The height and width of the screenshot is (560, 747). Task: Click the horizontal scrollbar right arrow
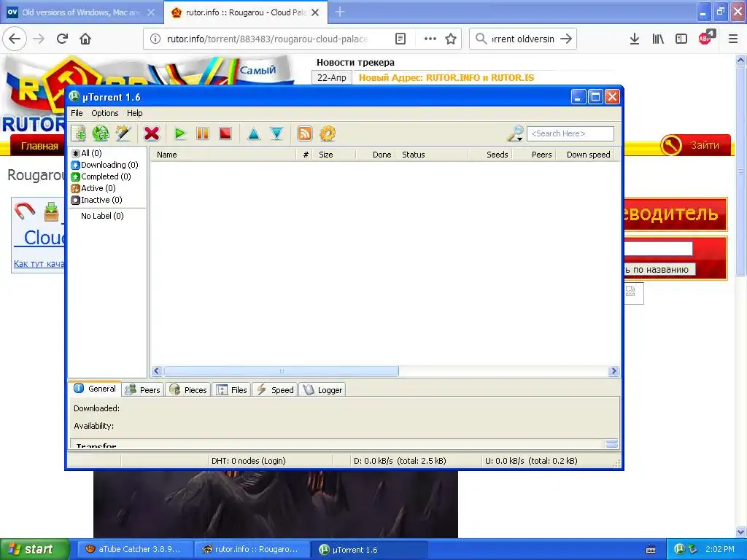(x=614, y=371)
